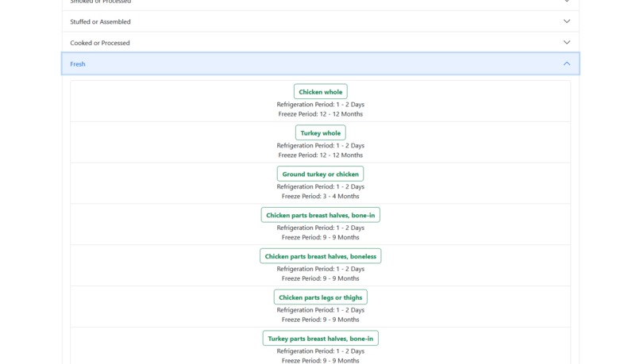Click Turkey parts bone-in Refrigeration Period text
The height and width of the screenshot is (364, 640).
pos(321,351)
